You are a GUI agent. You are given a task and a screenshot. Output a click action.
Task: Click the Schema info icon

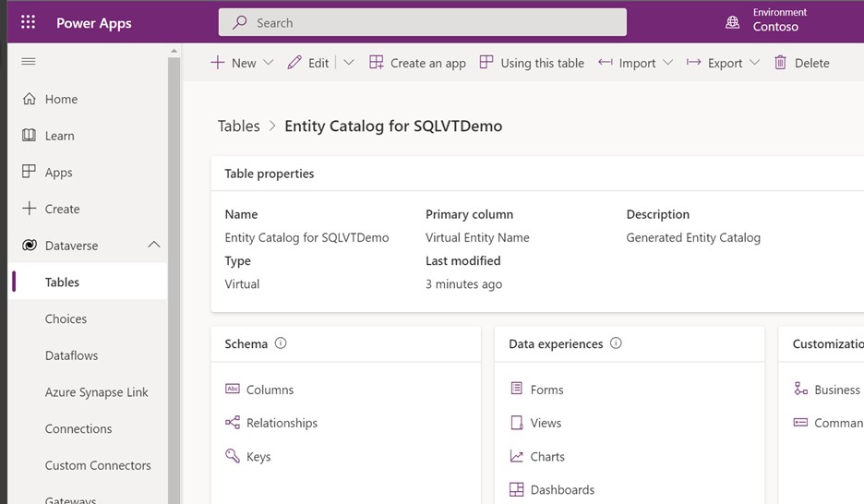coord(281,343)
